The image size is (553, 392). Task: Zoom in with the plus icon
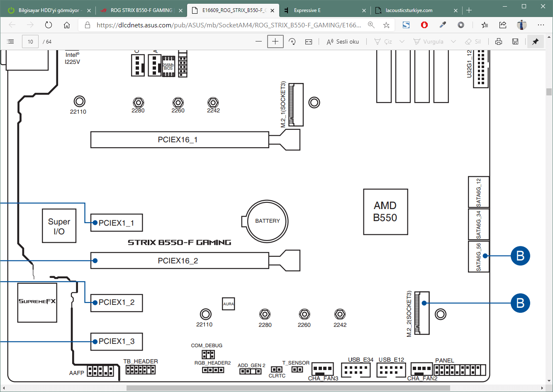click(275, 41)
